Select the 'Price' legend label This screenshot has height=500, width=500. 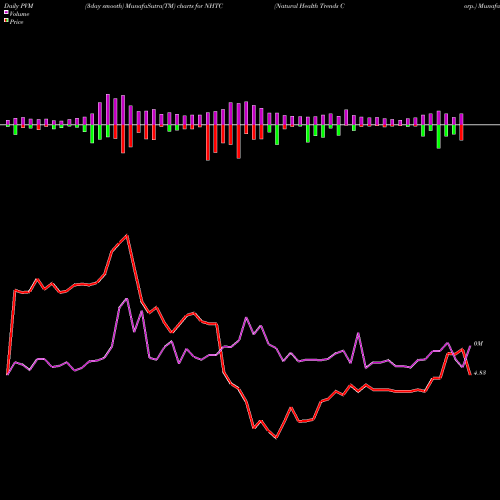coord(16,22)
